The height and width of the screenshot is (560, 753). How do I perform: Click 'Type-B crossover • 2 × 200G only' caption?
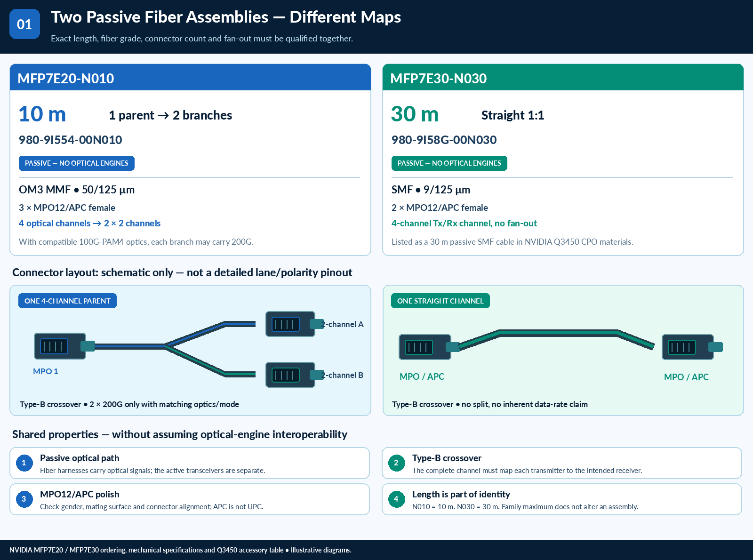129,404
